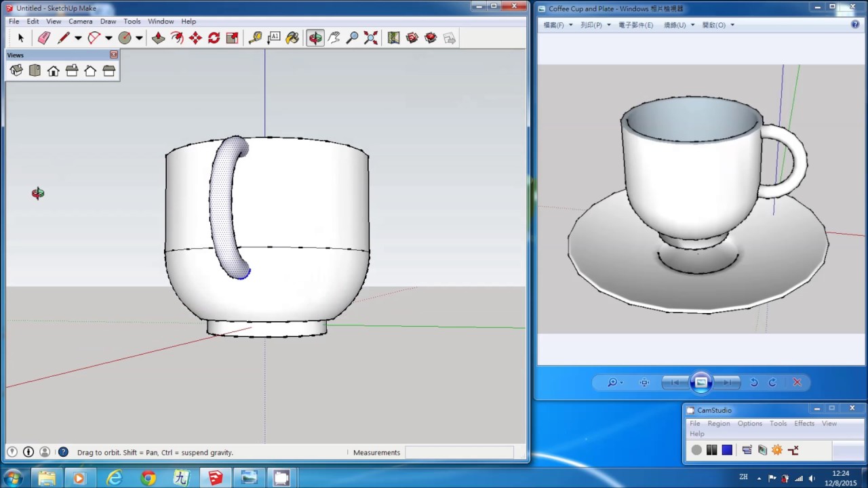The image size is (868, 488).
Task: Pause recording in CamStudio
Action: (711, 450)
